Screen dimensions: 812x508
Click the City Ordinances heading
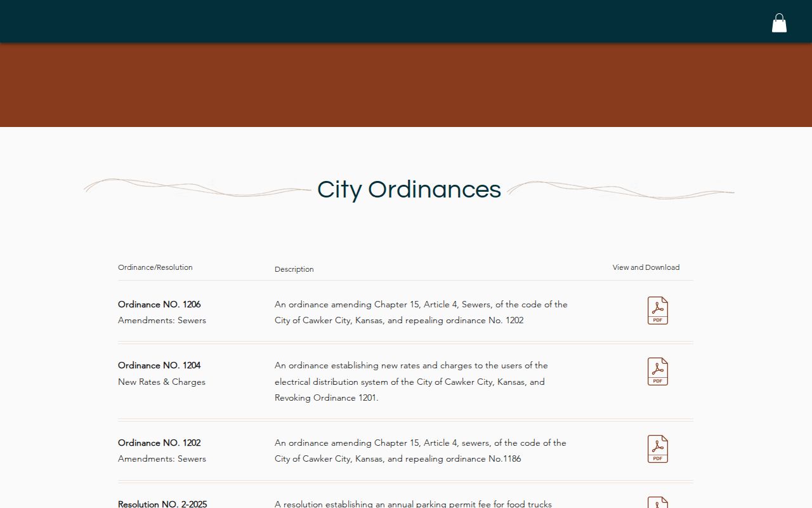(x=409, y=189)
